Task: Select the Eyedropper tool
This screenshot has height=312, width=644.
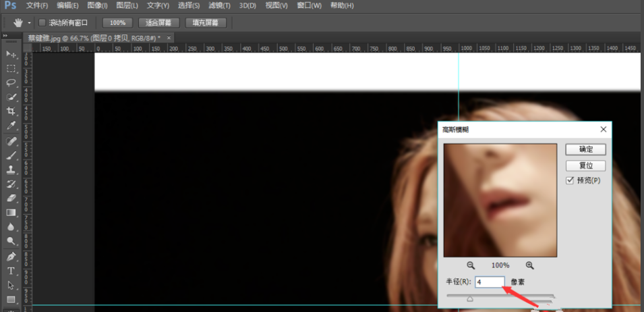Action: [x=11, y=126]
